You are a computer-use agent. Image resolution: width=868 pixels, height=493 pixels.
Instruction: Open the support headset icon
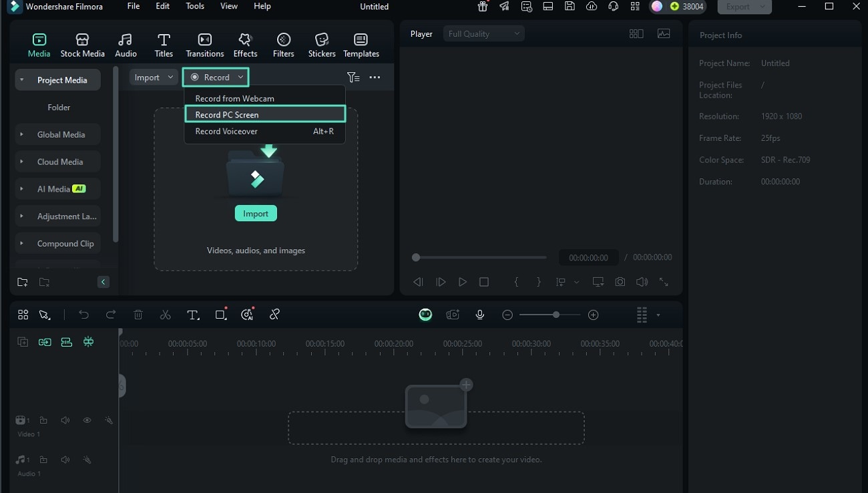coord(613,7)
